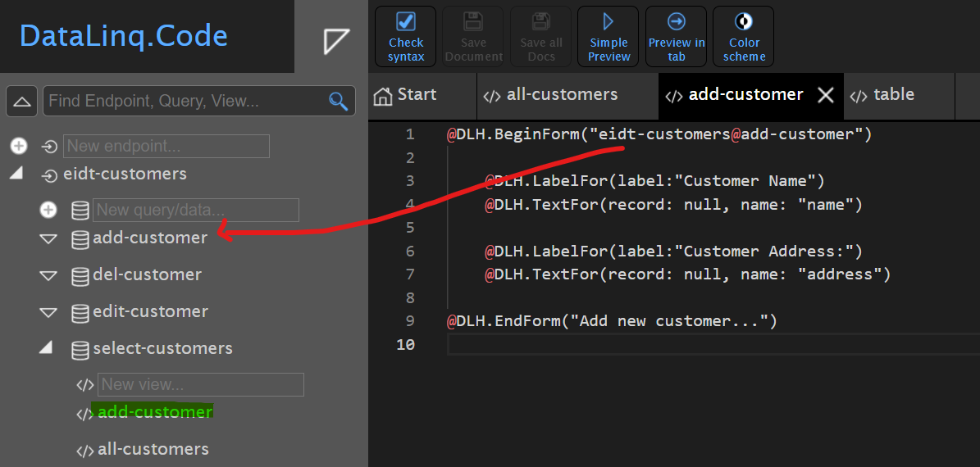This screenshot has height=467, width=980.
Task: Click the plus icon beside New endpoint
Action: coord(20,146)
